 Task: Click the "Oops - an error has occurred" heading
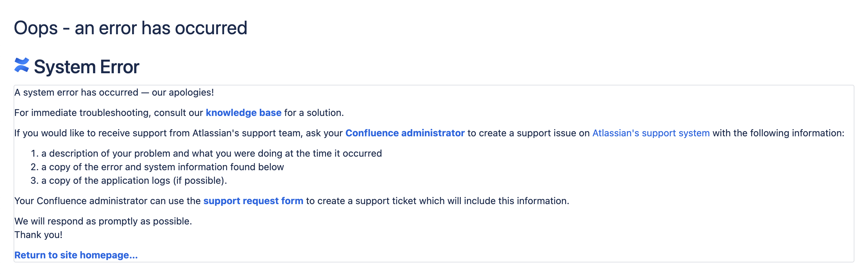click(130, 28)
